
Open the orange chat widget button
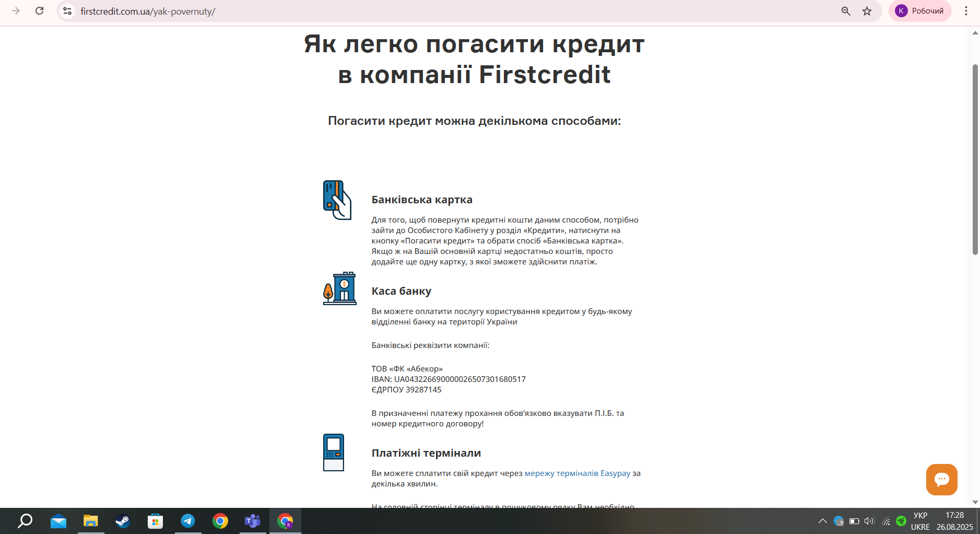click(x=942, y=480)
